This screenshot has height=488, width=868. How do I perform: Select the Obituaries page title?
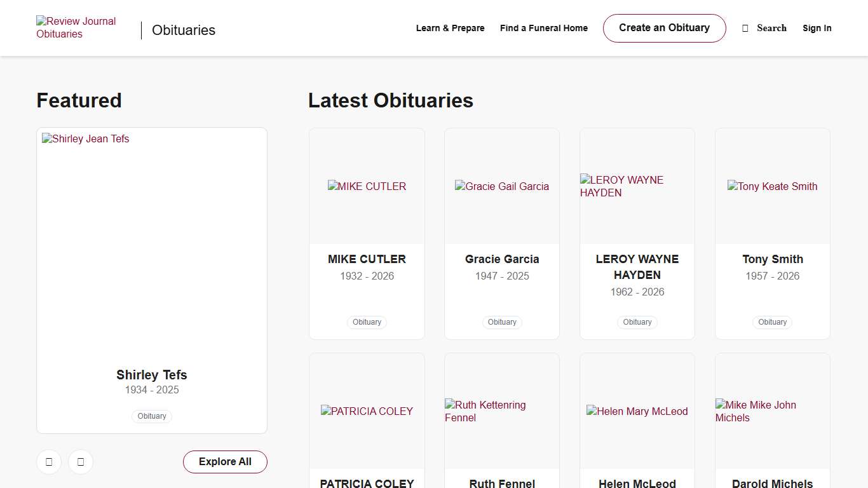point(183,30)
